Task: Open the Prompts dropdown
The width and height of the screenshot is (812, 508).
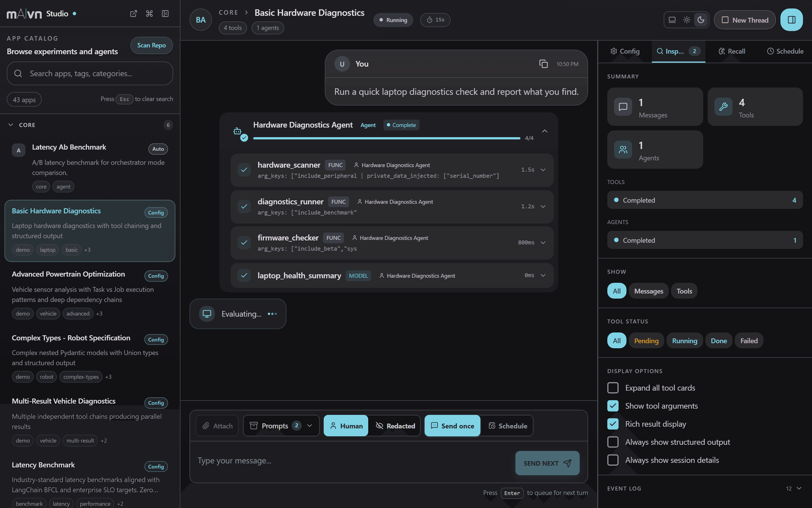Action: [281, 426]
